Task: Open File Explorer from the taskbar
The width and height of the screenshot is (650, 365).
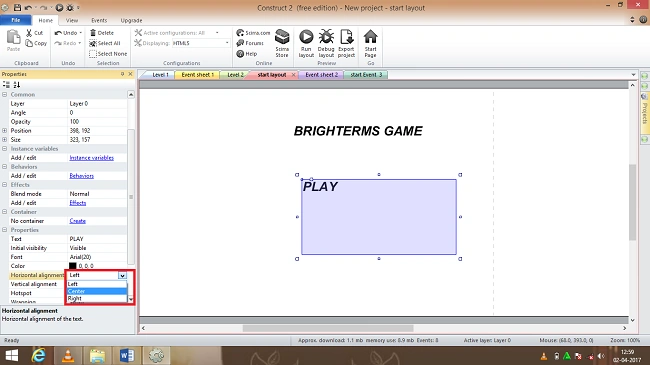Action: (x=97, y=355)
